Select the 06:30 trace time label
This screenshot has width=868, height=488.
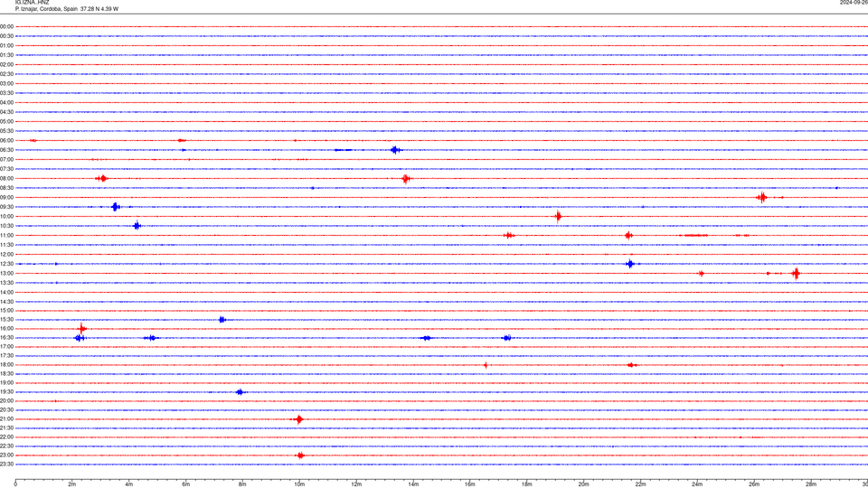pyautogui.click(x=6, y=150)
